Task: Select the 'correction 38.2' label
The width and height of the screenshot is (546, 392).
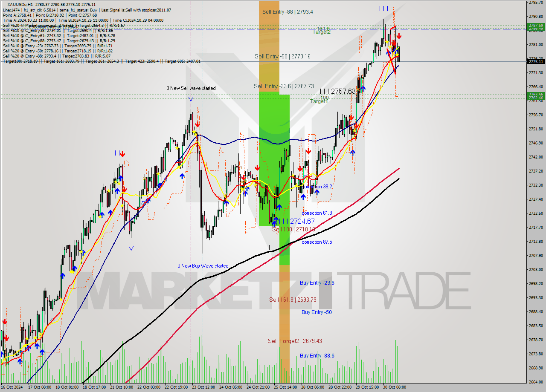Action: 317,187
